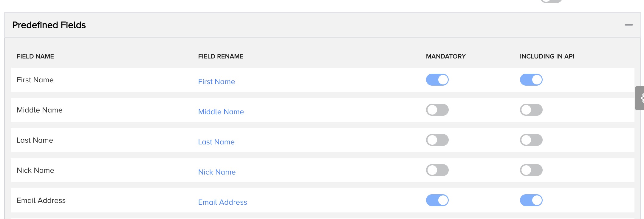
Task: Turn off Including in API for First Name
Action: (x=531, y=80)
